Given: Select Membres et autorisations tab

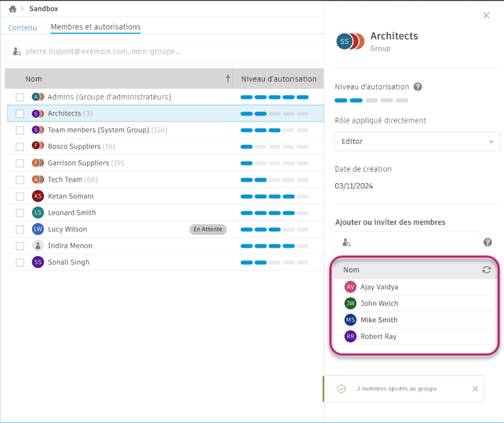Looking at the screenshot, I should click(95, 27).
